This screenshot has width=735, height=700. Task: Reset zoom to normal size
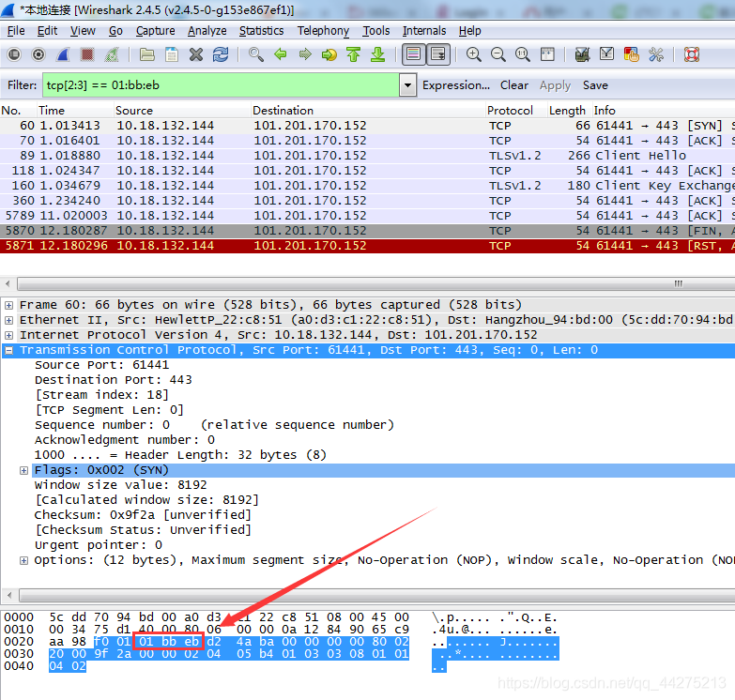coord(522,54)
